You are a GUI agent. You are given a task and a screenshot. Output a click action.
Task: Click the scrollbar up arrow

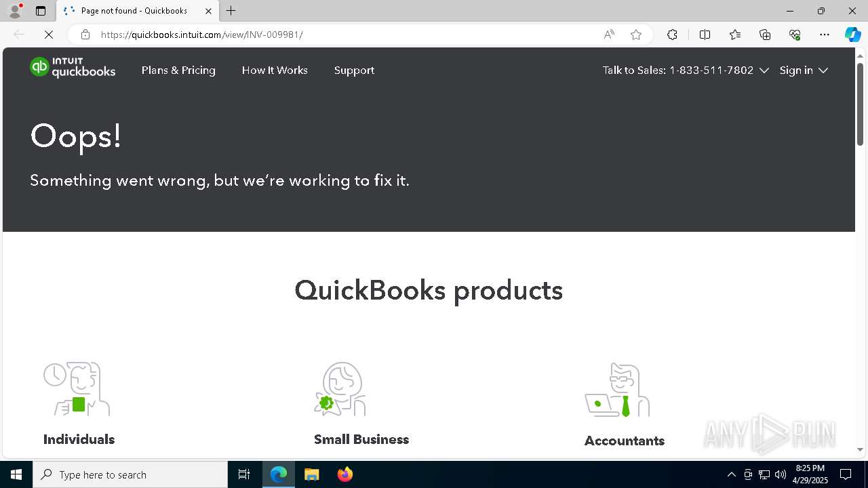coord(860,55)
